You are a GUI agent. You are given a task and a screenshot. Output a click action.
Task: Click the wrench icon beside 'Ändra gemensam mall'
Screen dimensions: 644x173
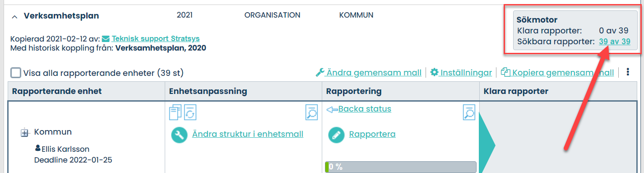[x=320, y=72]
